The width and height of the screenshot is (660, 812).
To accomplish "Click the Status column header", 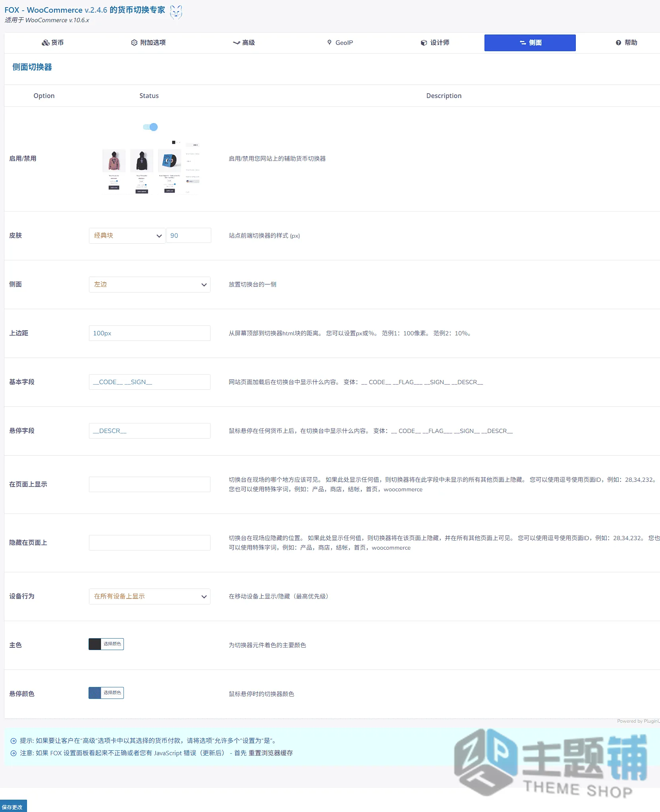I will point(149,96).
